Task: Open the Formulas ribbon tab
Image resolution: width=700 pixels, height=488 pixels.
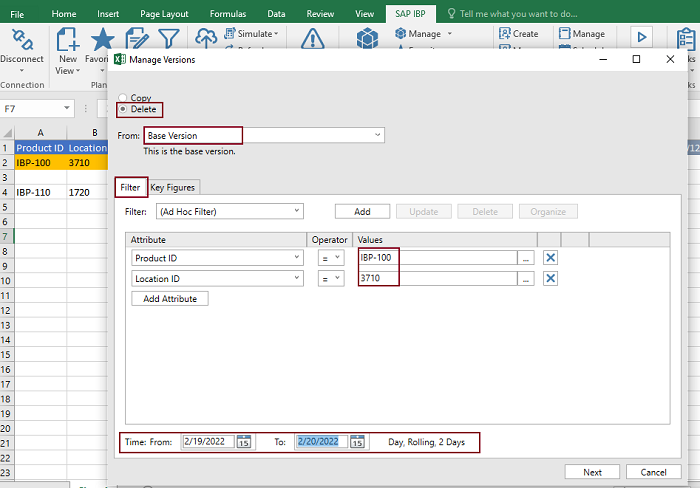Action: click(x=228, y=14)
